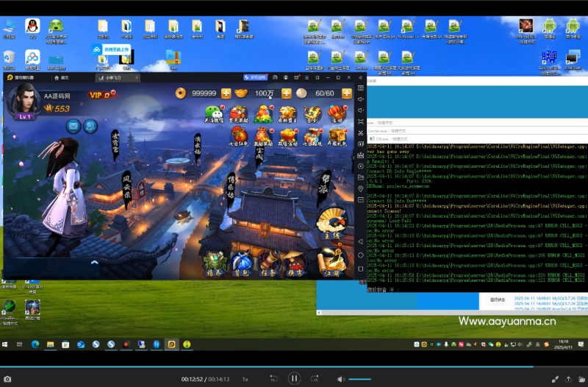
Task: Toggle emulator fullscreen sidebar icon
Action: (x=361, y=121)
